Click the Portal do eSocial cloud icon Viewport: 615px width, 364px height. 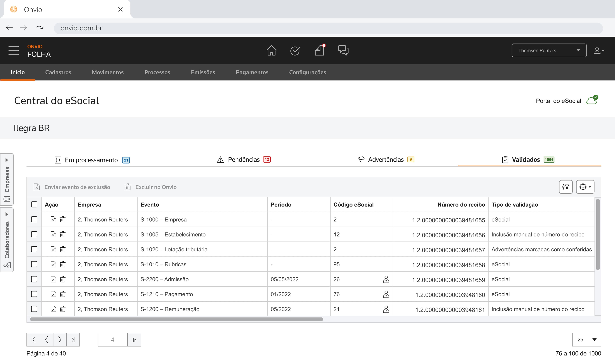[592, 100]
